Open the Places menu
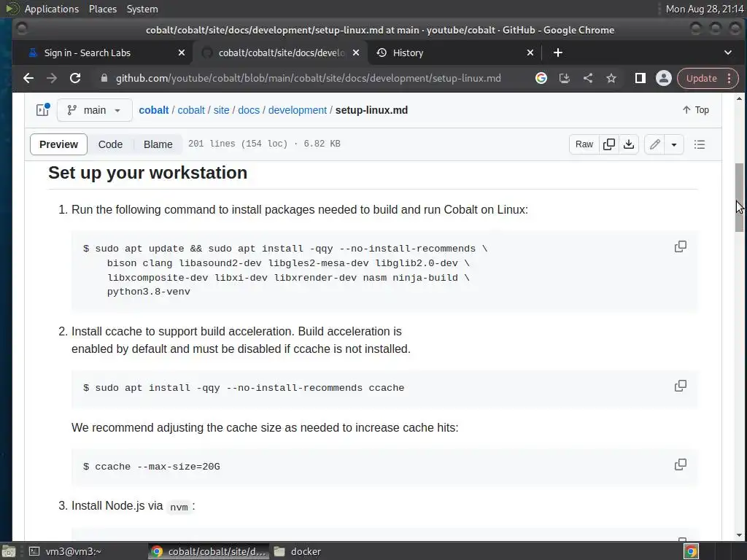 click(x=103, y=9)
